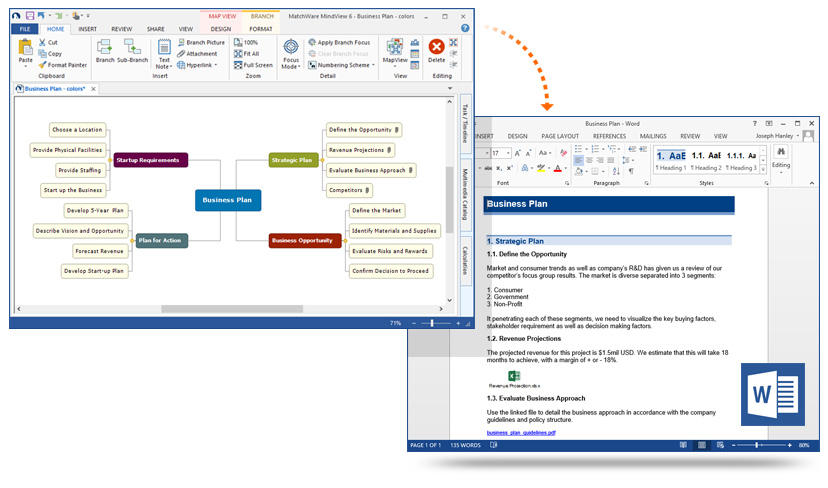Click the Paste icon in MindView
This screenshot has width=828, height=488.
25,48
